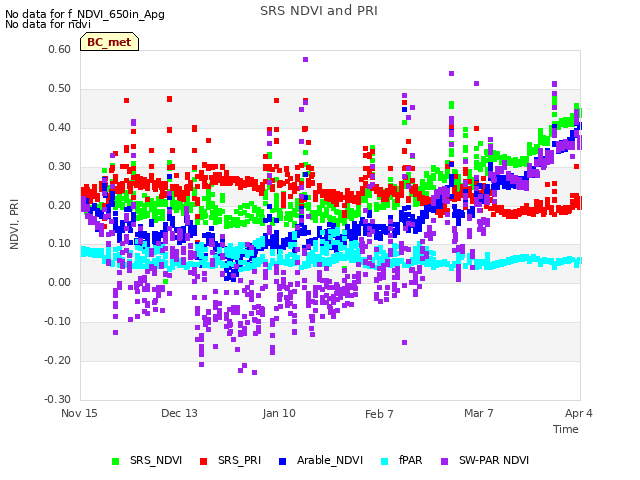The width and height of the screenshot is (640, 480).
Task: Click the 'No data for ndvi' message
Action: coord(48,24)
